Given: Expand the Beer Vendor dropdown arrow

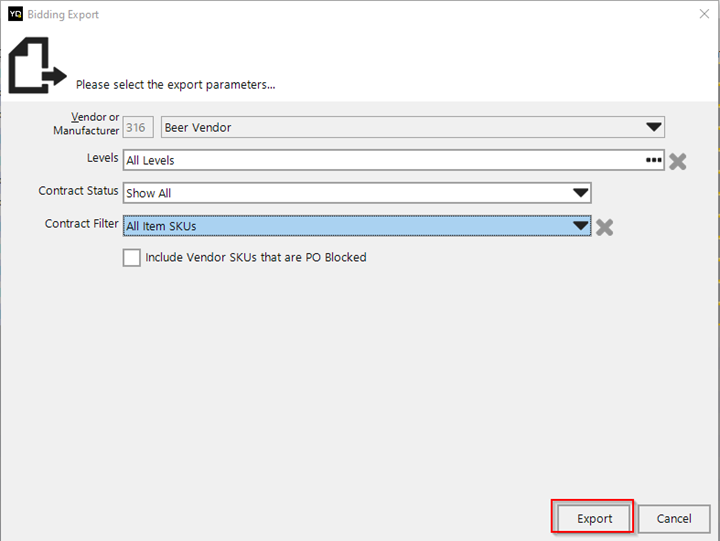Looking at the screenshot, I should click(653, 127).
